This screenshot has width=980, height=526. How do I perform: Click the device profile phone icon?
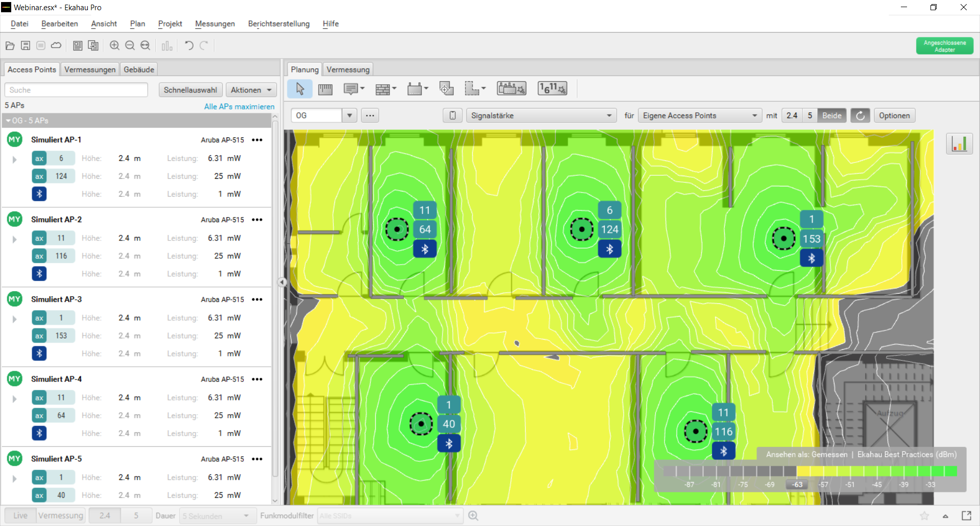452,115
